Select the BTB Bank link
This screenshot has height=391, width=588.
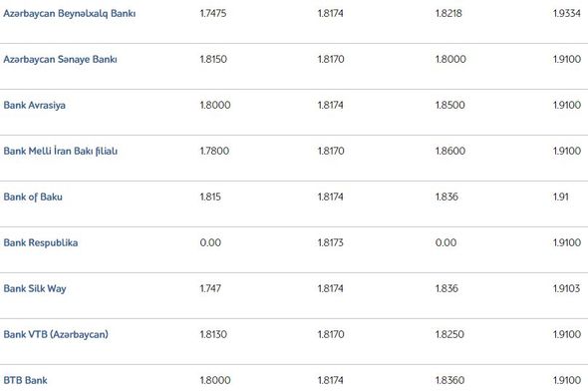[x=26, y=380]
